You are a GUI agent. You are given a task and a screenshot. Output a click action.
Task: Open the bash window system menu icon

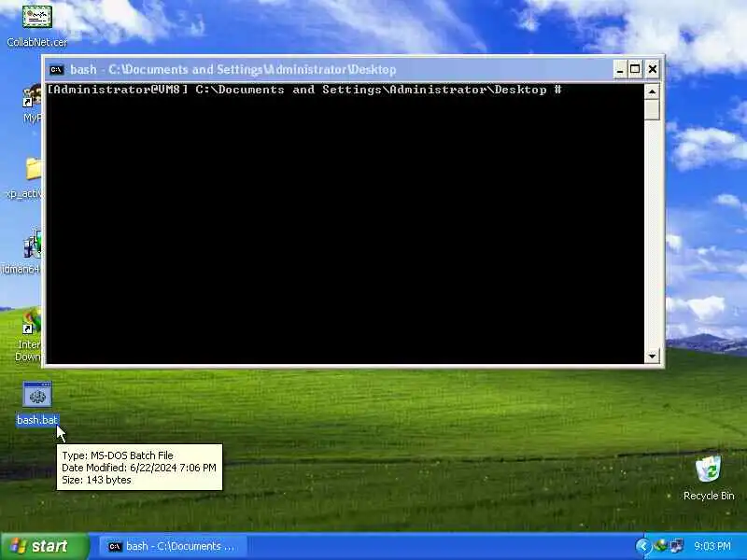56,69
